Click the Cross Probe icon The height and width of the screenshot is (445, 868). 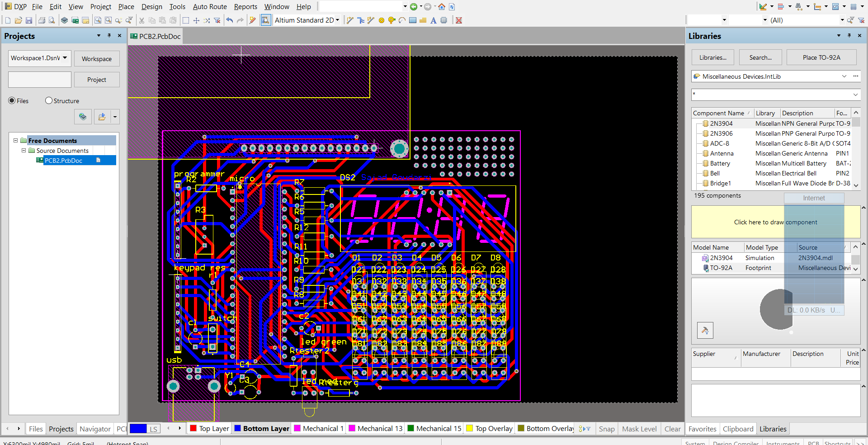pos(253,20)
